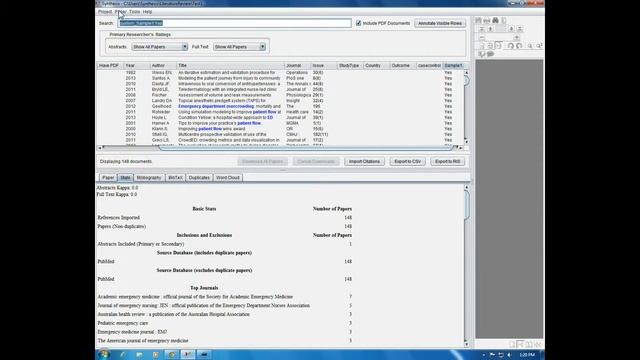
Task: Switch to the BibTeX tab
Action: (x=176, y=178)
